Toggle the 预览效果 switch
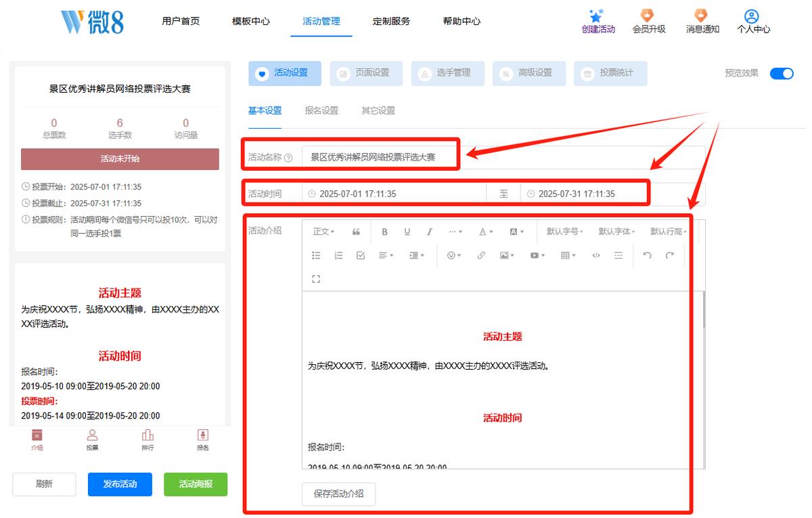 (782, 73)
